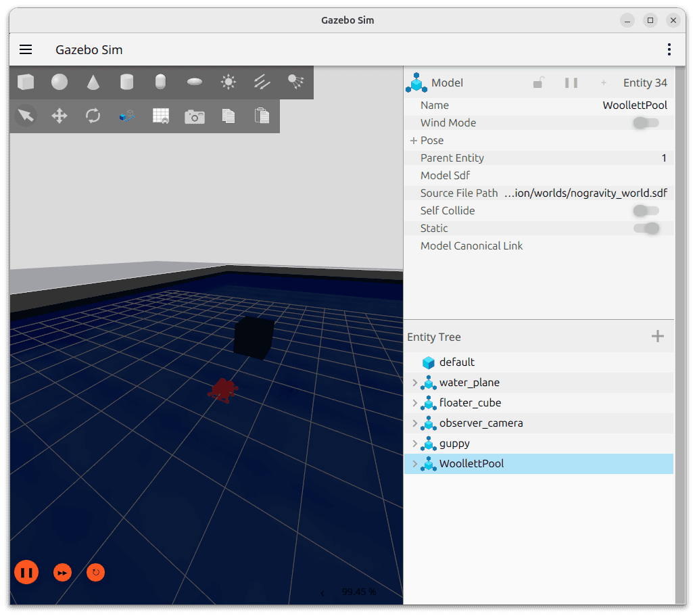Open the overflow options menu
Image resolution: width=695 pixels, height=616 pixels.
pos(669,49)
